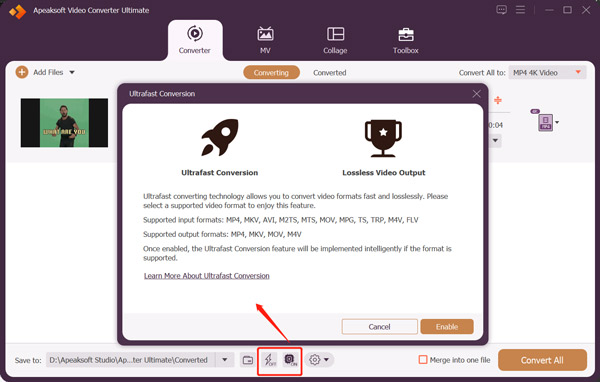600x382 pixels.
Task: Maximize the application window
Action: 567,10
